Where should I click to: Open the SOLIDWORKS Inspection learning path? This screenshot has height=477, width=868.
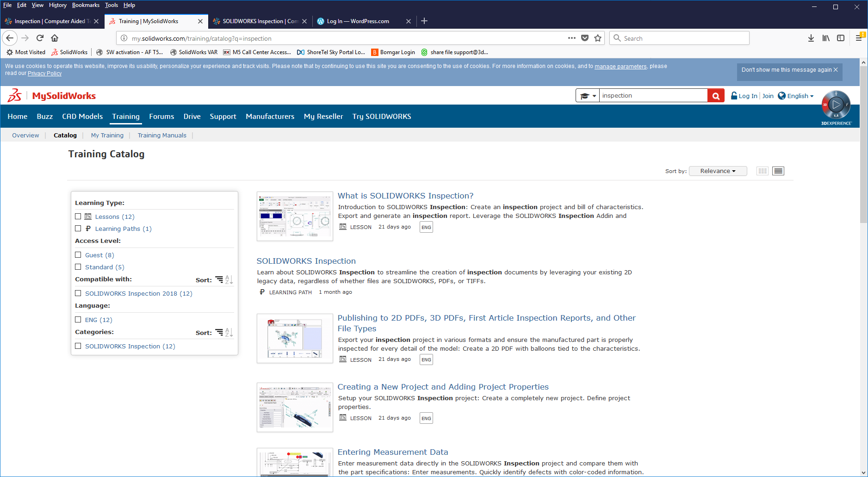pos(306,261)
